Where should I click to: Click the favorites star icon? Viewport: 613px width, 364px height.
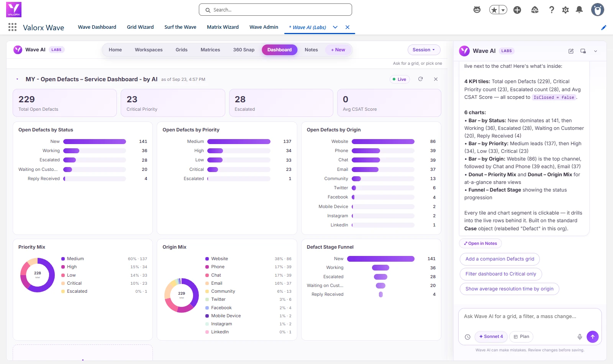(494, 10)
